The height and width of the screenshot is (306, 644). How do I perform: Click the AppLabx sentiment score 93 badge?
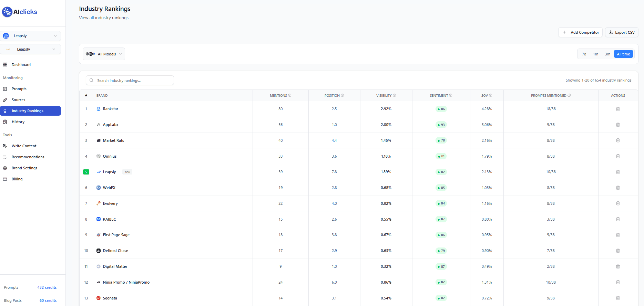tap(441, 125)
